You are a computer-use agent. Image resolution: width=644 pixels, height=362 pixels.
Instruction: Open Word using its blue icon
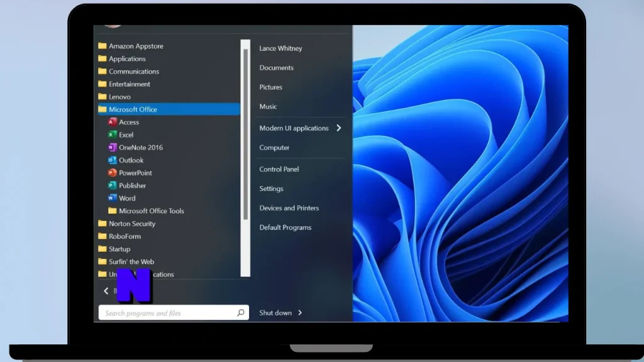coord(112,198)
